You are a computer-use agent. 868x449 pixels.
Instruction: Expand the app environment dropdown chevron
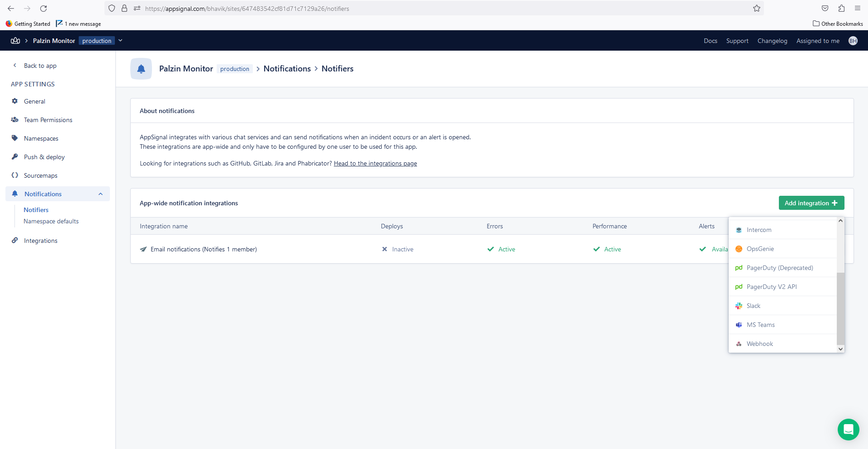pos(120,41)
